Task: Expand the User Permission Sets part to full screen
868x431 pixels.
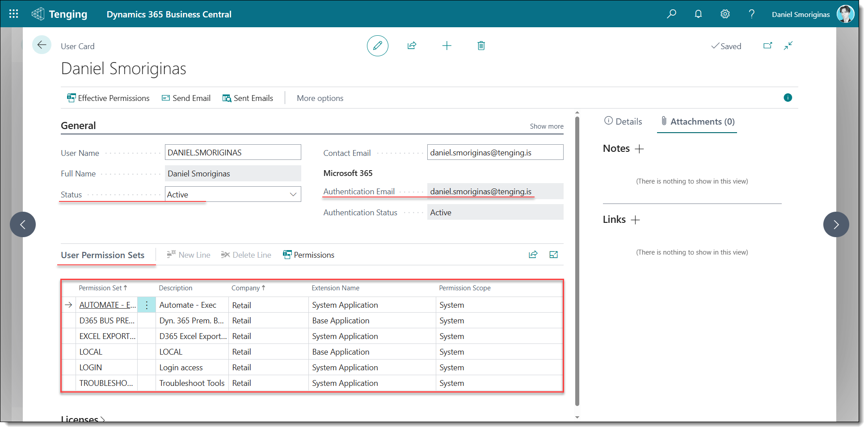Action: 554,255
